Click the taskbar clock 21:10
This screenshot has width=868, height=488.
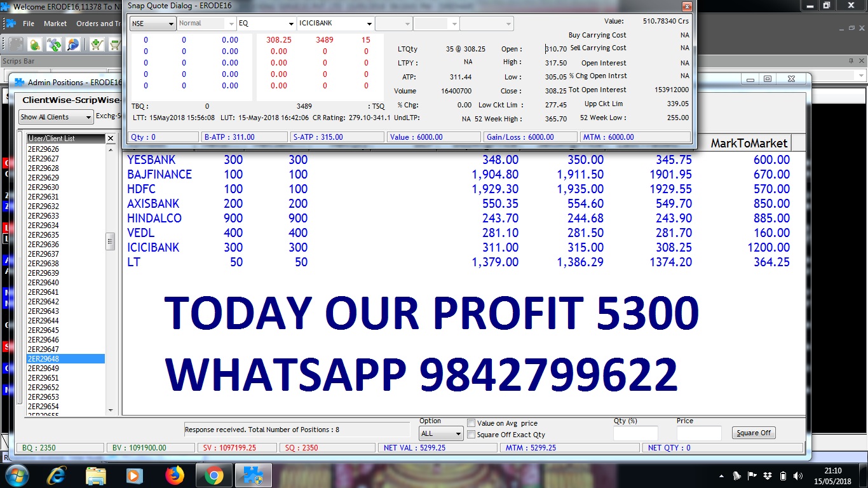(x=832, y=471)
